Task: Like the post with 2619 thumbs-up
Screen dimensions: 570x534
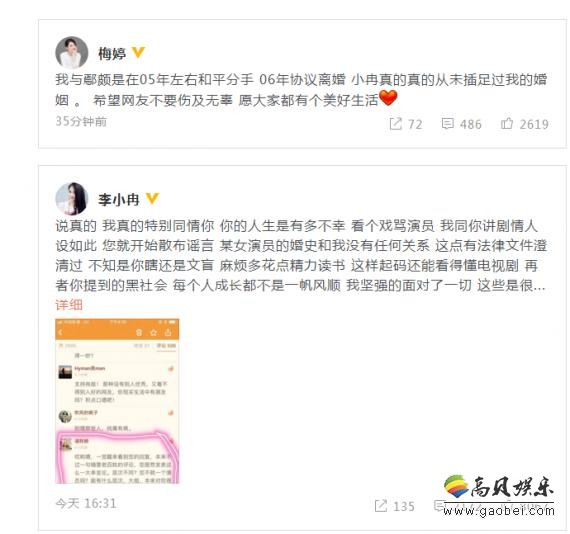Action: [x=525, y=124]
